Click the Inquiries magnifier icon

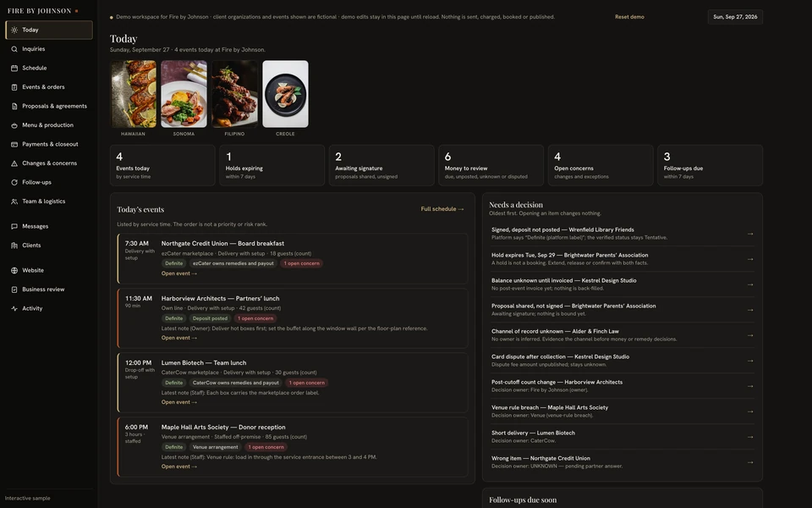pyautogui.click(x=14, y=49)
